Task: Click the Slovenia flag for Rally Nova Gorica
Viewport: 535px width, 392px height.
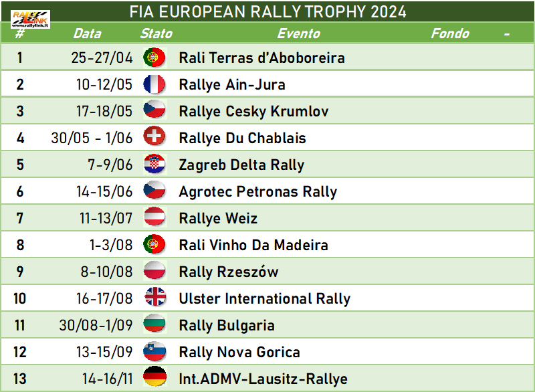Action: [x=154, y=351]
